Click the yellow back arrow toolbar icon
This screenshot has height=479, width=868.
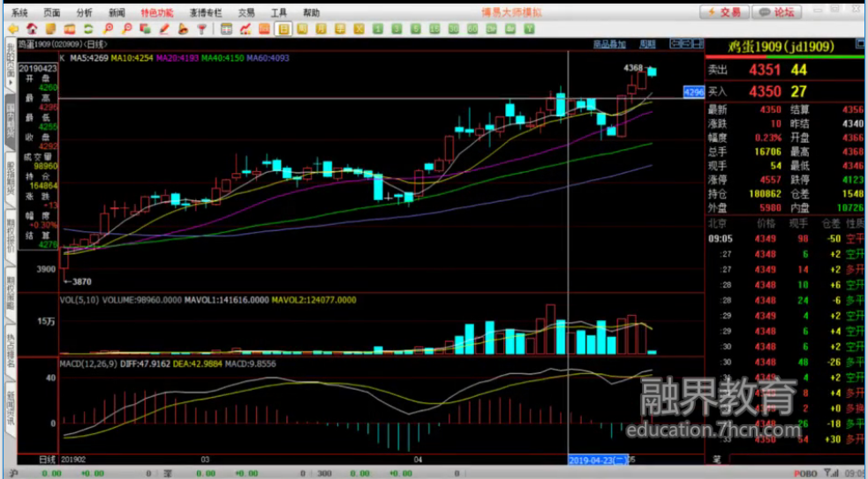[13, 28]
